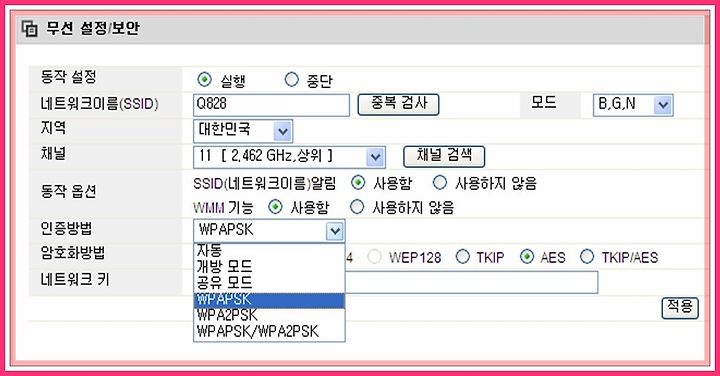Click the 인증방법 label text

[x=66, y=228]
